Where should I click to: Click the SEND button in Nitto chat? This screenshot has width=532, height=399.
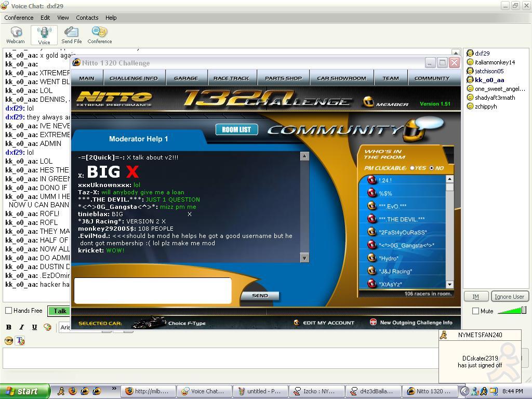tap(260, 296)
